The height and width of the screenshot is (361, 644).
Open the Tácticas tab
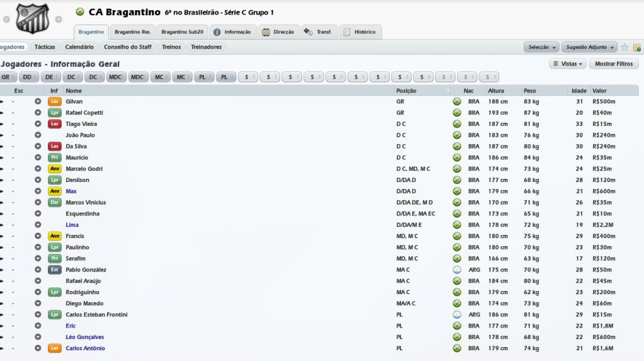pos(45,47)
